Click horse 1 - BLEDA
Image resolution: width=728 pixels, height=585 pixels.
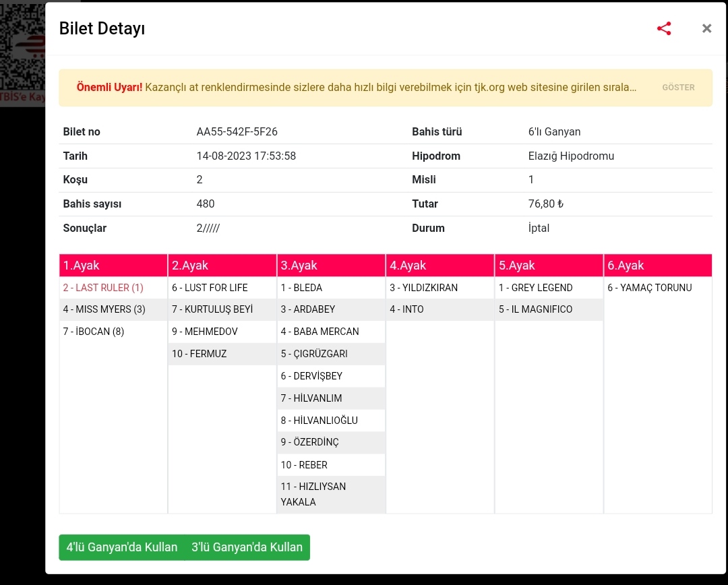point(301,287)
